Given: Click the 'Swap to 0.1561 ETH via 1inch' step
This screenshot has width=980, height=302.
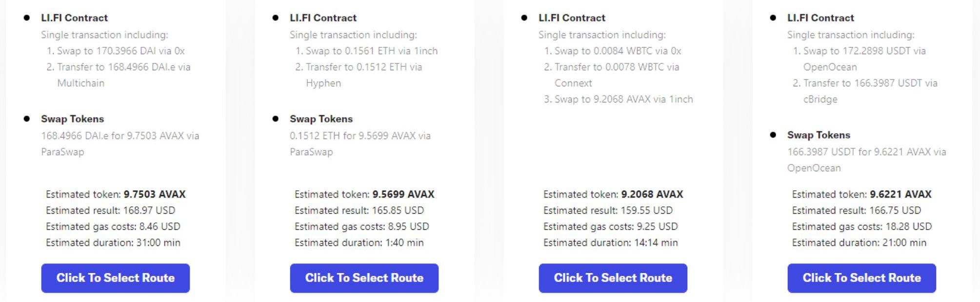Looking at the screenshot, I should [371, 51].
